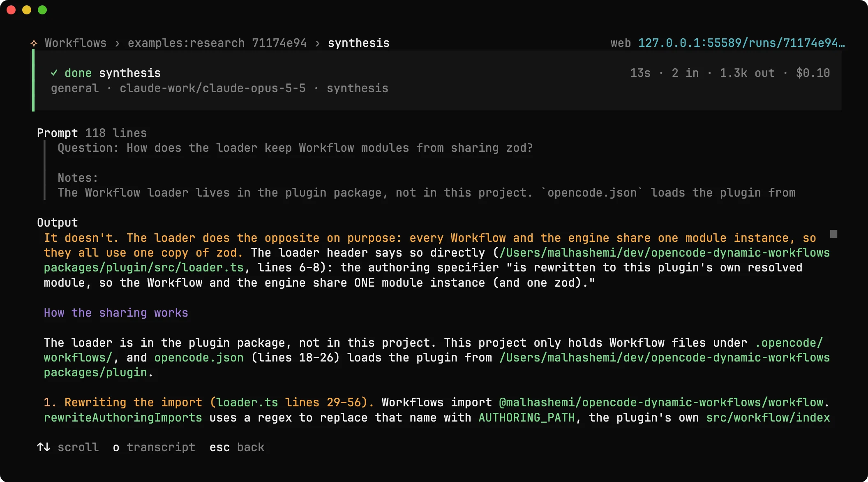Click the green opencode.json file reference
Viewport: 868px width, 482px height.
click(x=199, y=358)
